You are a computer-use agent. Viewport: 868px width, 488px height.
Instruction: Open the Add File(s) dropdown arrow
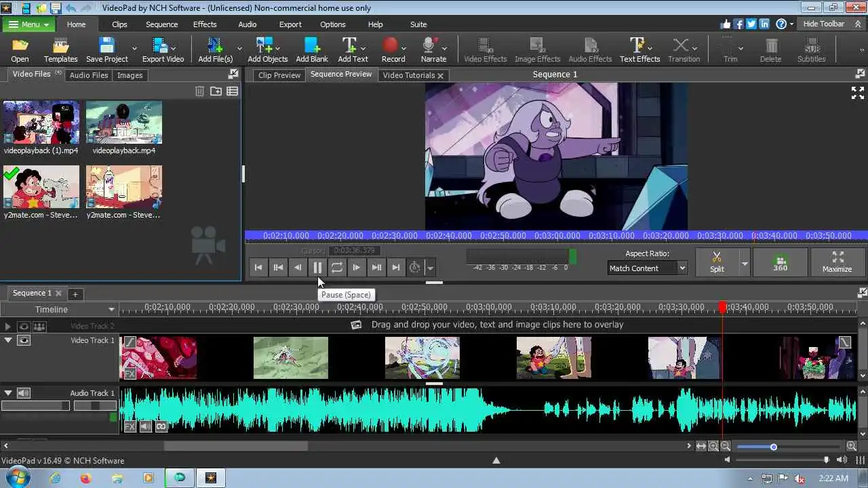pos(239,49)
